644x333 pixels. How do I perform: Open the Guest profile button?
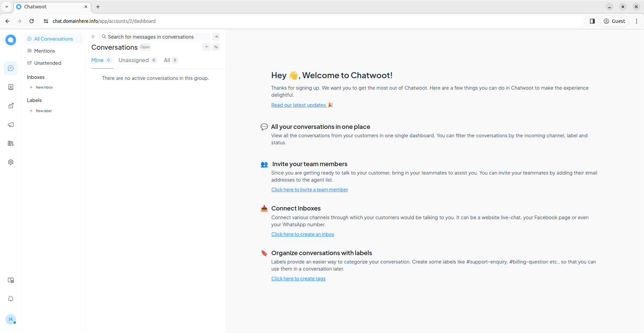pyautogui.click(x=614, y=21)
